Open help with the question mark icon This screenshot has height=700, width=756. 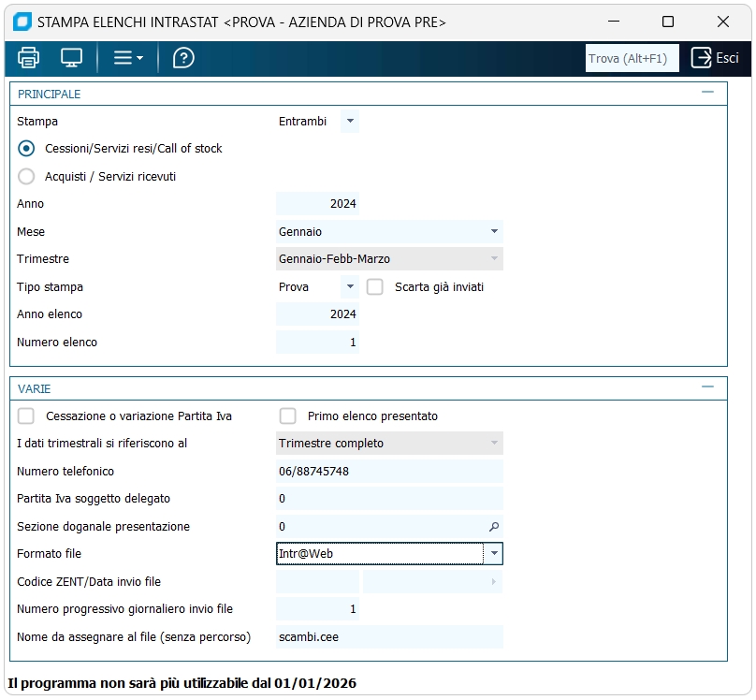tap(183, 58)
